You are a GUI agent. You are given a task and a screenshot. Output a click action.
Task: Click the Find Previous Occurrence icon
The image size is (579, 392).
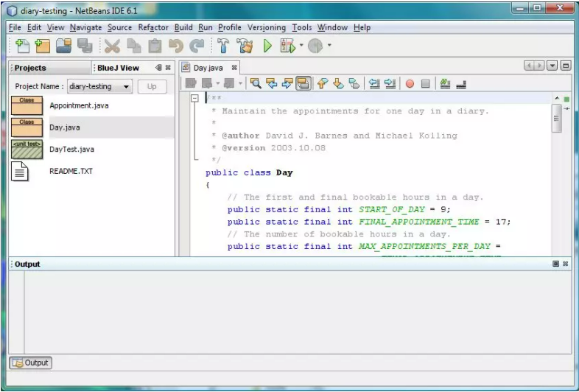[x=272, y=83]
